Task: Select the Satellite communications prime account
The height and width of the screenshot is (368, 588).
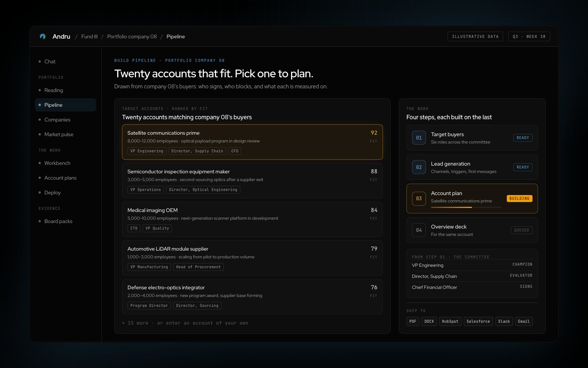Action: [252, 142]
